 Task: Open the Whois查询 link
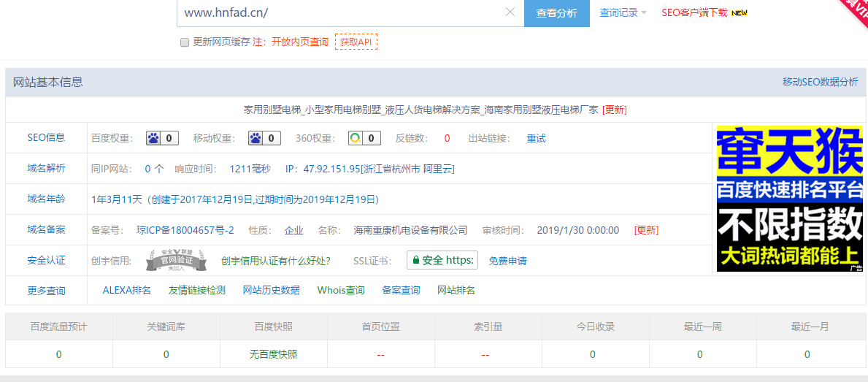point(341,290)
